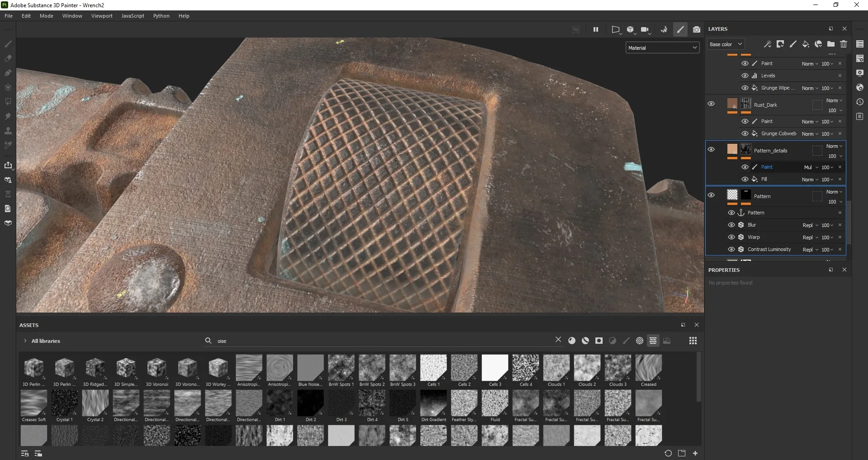This screenshot has width=868, height=460.
Task: Click the Pattern_details layer color swatch
Action: click(x=732, y=149)
